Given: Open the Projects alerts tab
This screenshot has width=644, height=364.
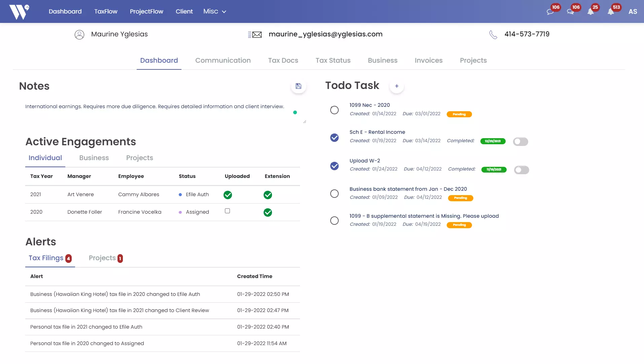Looking at the screenshot, I should point(105,258).
